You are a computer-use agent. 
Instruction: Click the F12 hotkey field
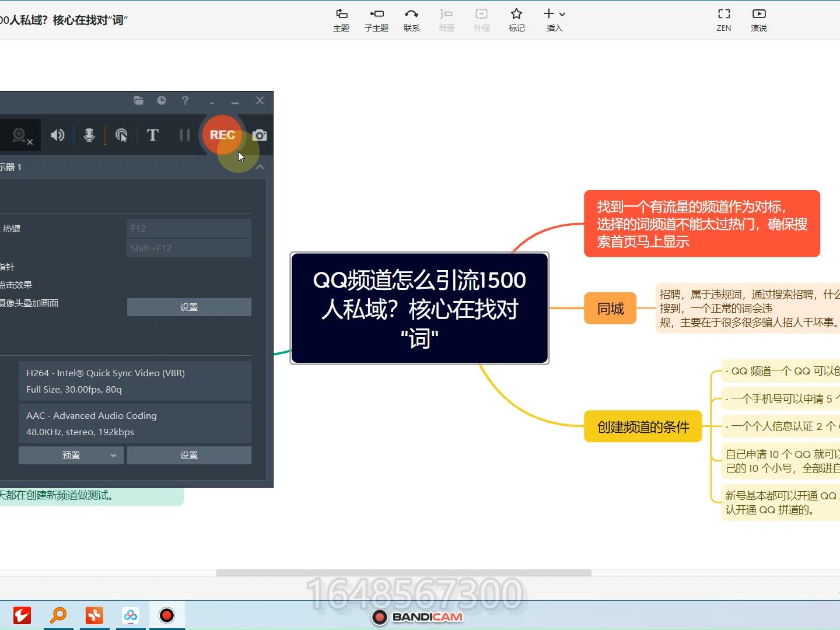[x=189, y=228]
